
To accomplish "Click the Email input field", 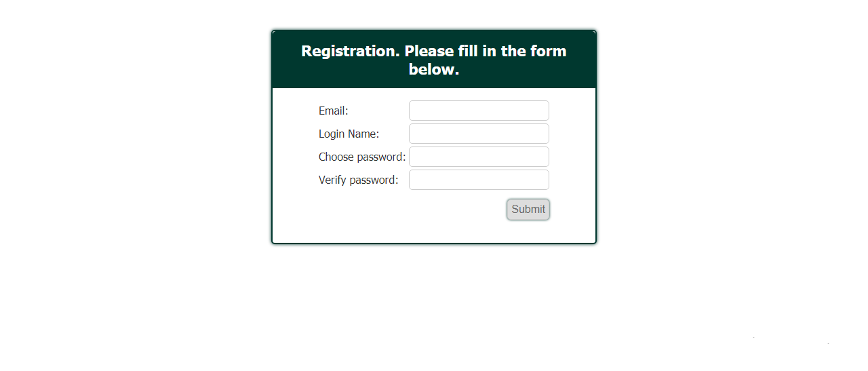I will click(479, 111).
